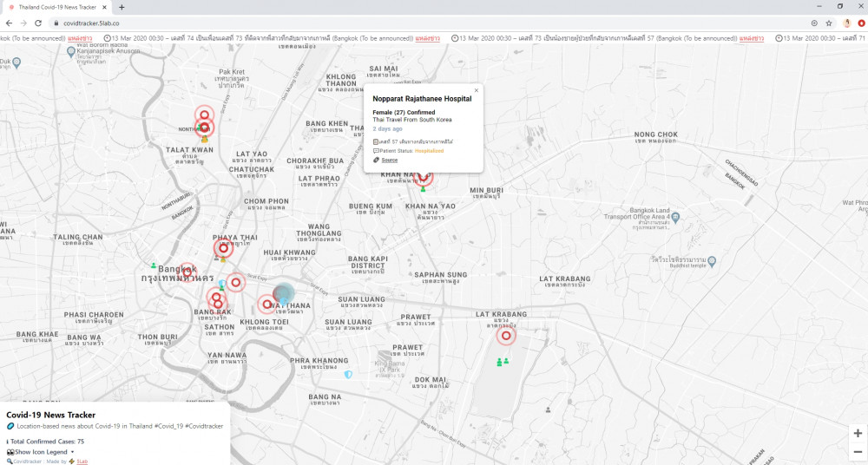
Task: Click the orange person icon below Nonthaburi markers
Action: [x=204, y=140]
